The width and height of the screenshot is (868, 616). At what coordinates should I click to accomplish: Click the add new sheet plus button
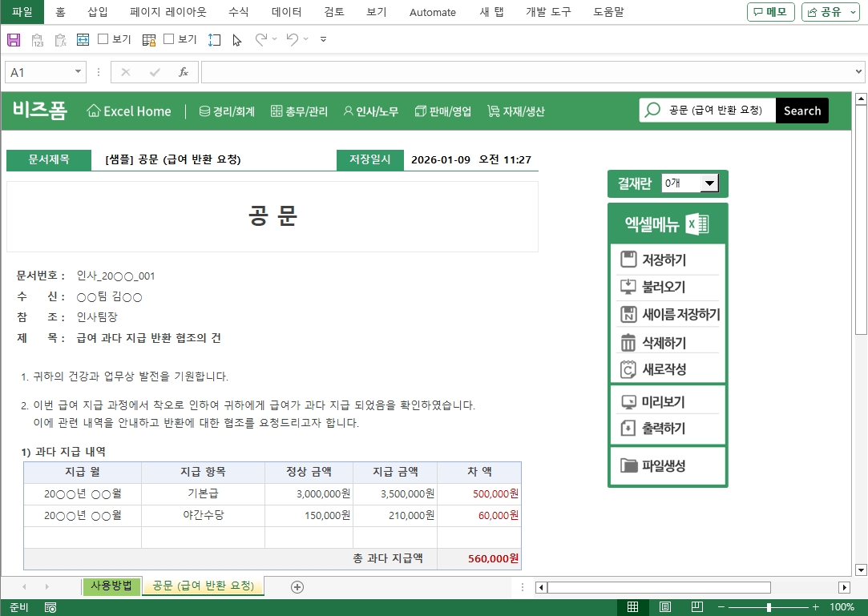tap(297, 587)
